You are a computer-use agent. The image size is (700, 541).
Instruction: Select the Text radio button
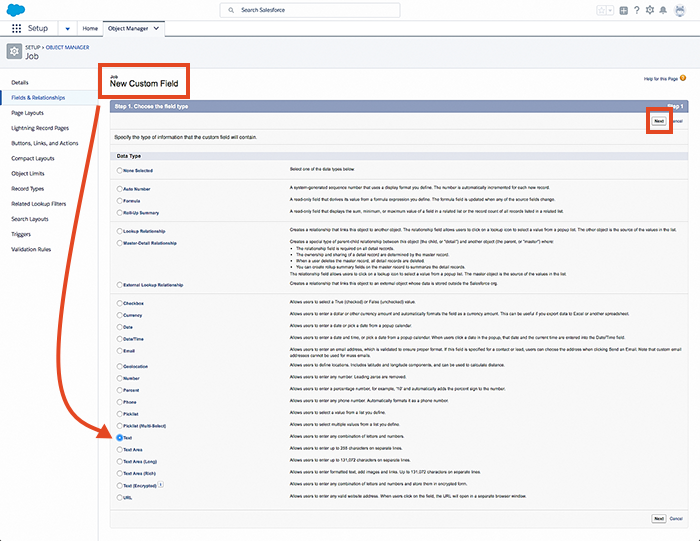(x=120, y=437)
